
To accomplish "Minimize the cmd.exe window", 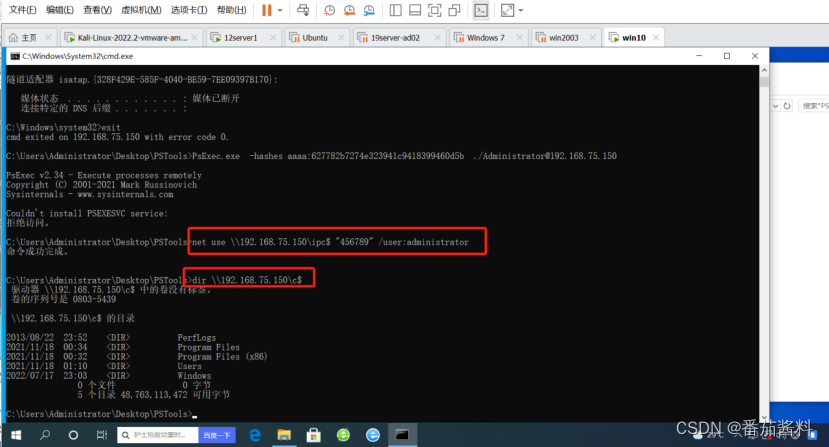I will pyautogui.click(x=699, y=56).
